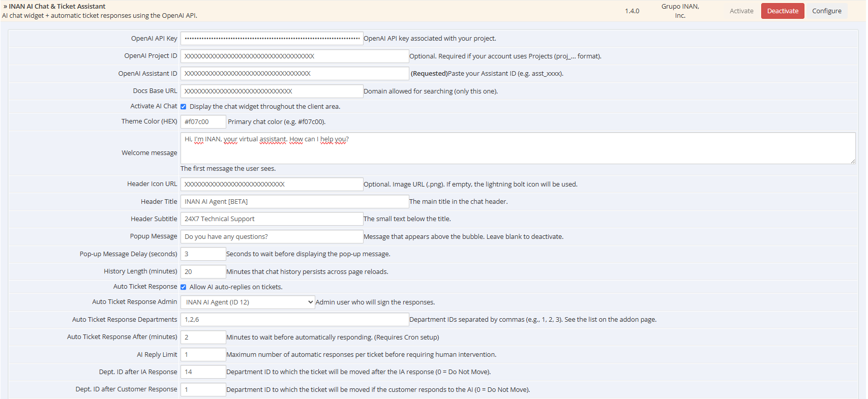Open the Auto Ticket Response Admin dropdown
The width and height of the screenshot is (868, 399).
(248, 302)
